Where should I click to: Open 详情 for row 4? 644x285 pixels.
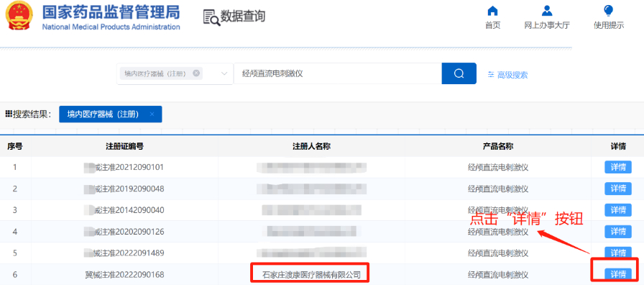click(x=617, y=232)
